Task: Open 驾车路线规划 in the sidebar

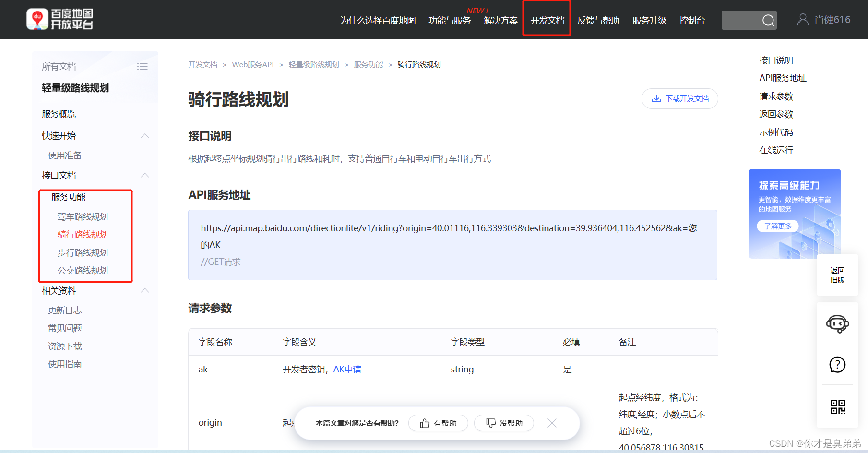Action: (83, 216)
